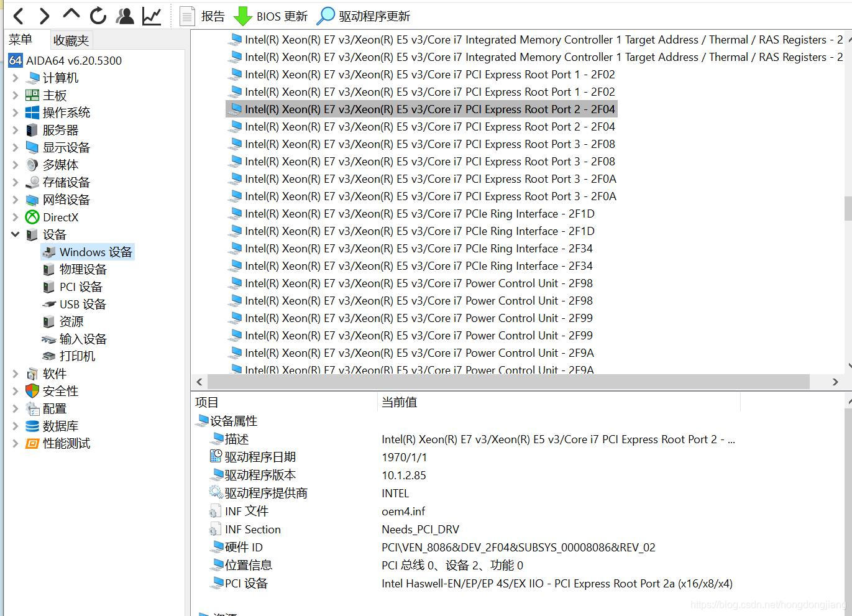
Task: Expand the 主板 tree node
Action: 16,95
